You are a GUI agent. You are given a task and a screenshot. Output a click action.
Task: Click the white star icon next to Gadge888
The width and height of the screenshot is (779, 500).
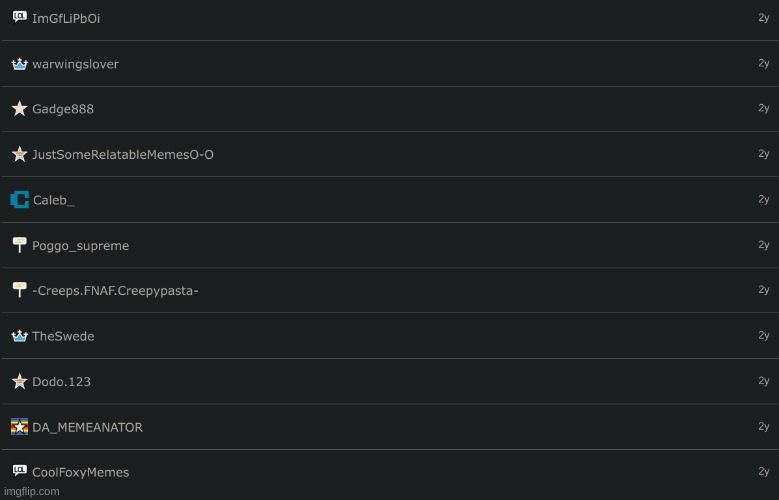coord(19,108)
